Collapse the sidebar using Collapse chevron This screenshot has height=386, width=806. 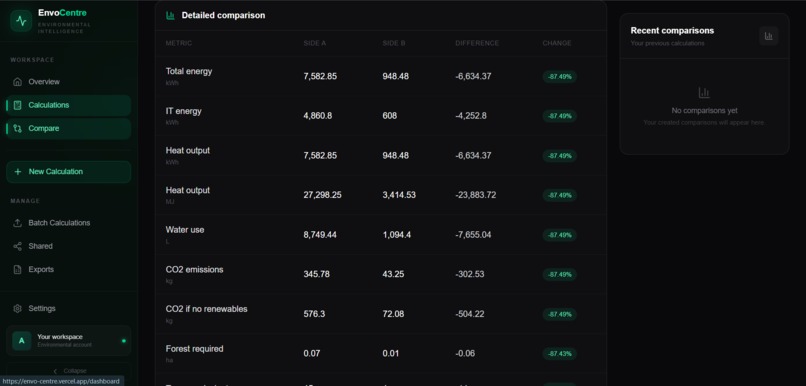click(56, 371)
